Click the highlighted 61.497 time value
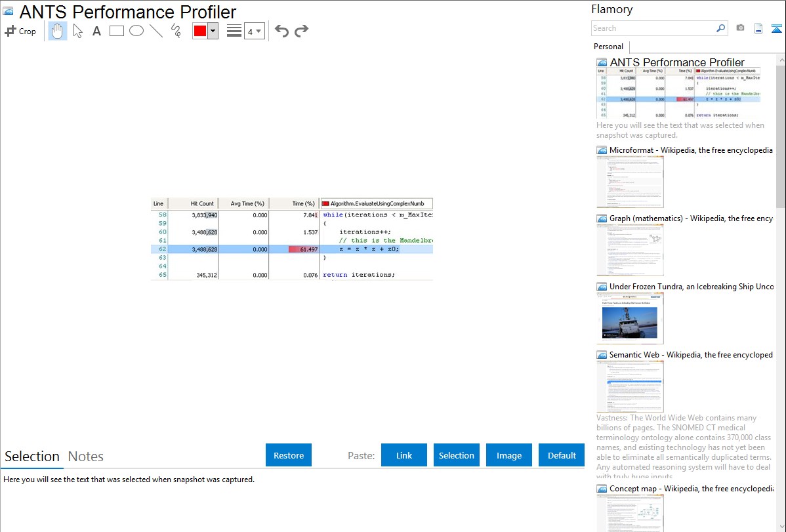 [303, 249]
